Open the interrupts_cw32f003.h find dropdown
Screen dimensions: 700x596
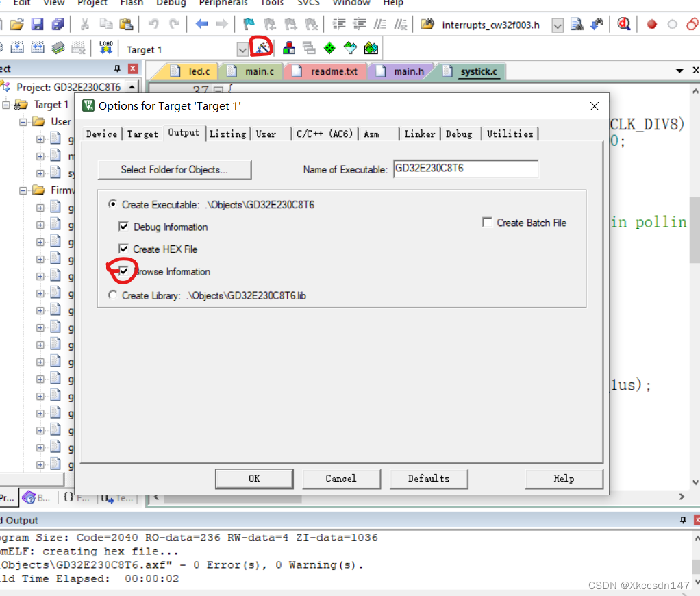pyautogui.click(x=558, y=25)
